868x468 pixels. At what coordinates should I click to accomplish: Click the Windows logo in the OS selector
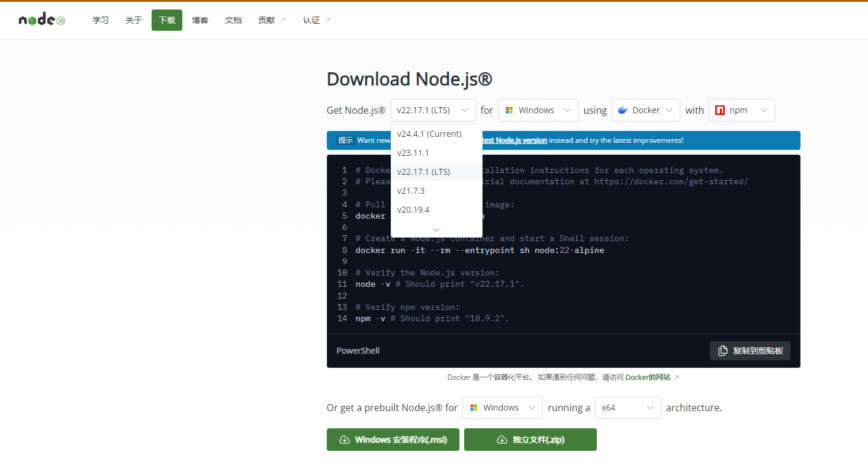509,110
